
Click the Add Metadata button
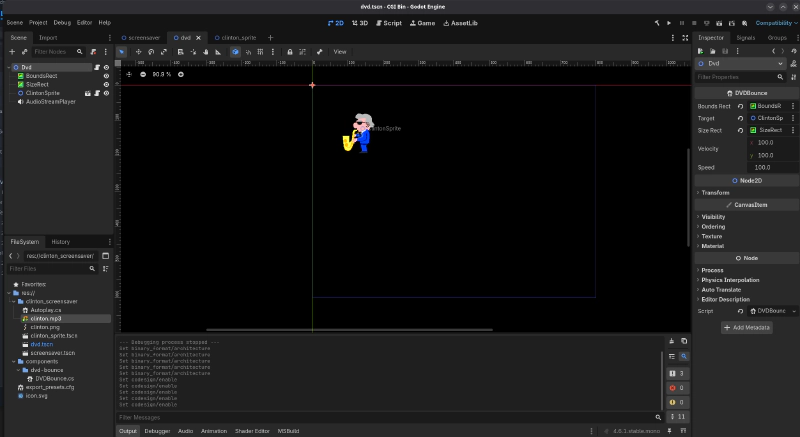[x=746, y=327]
